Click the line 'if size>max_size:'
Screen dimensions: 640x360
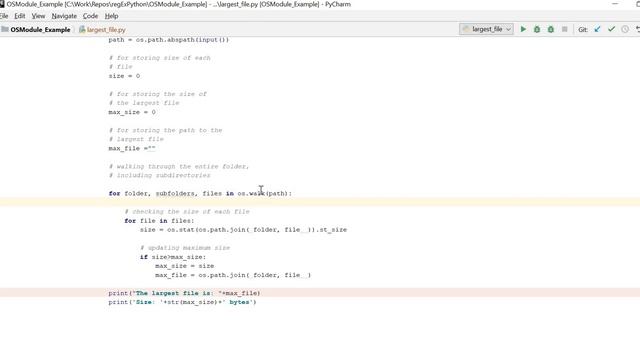pos(173,257)
